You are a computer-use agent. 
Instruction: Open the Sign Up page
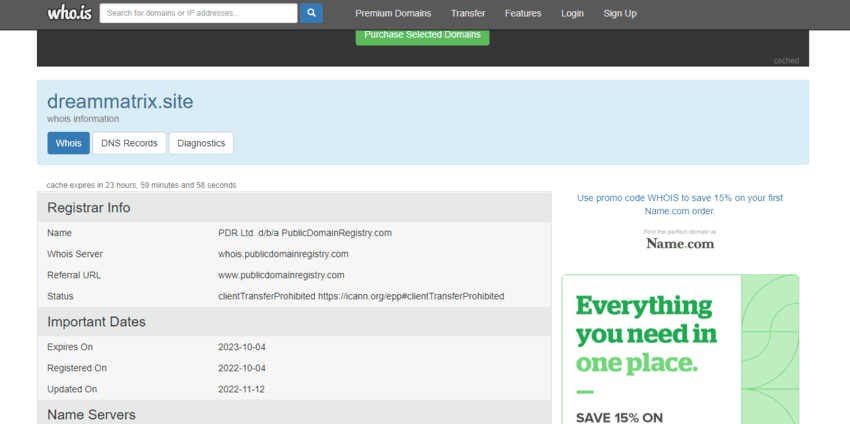pos(619,13)
